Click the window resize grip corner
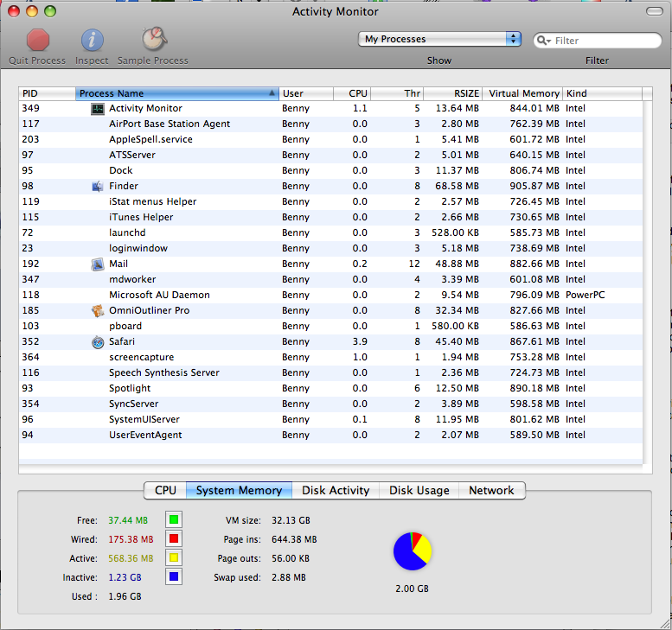 click(665, 623)
